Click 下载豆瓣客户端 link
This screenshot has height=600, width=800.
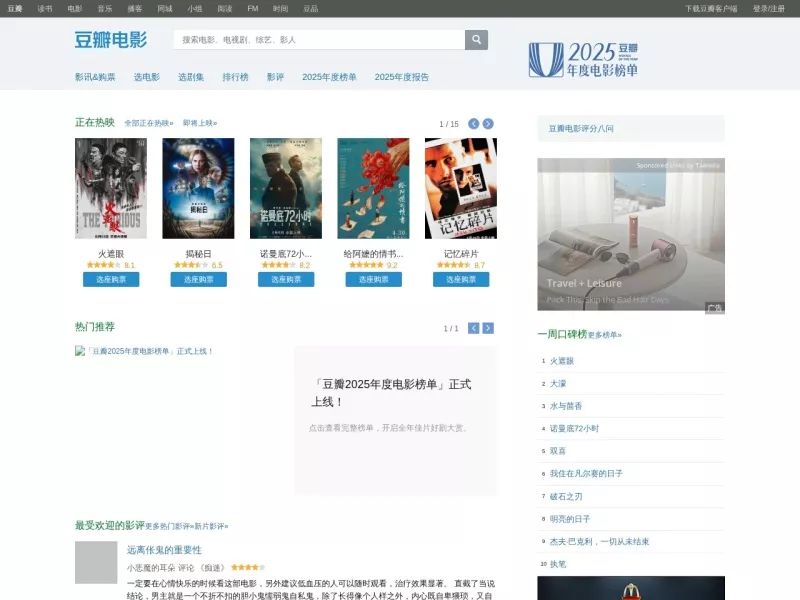point(711,9)
